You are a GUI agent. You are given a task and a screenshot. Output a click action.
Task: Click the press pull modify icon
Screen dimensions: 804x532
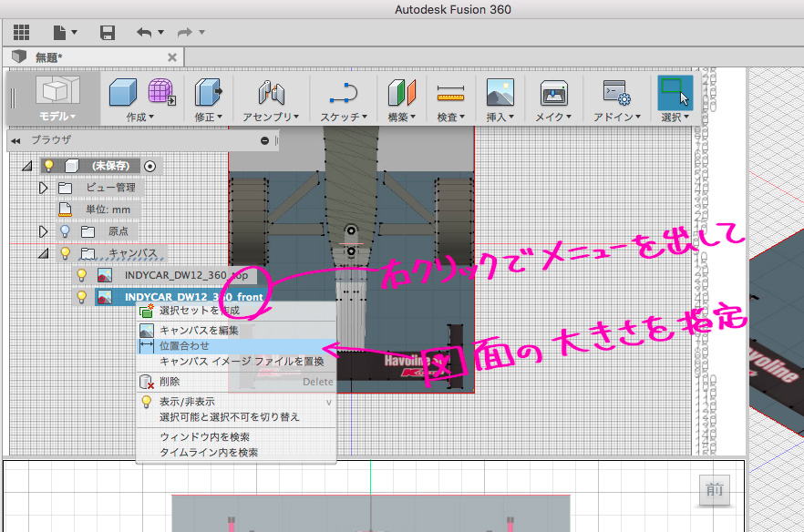208,92
